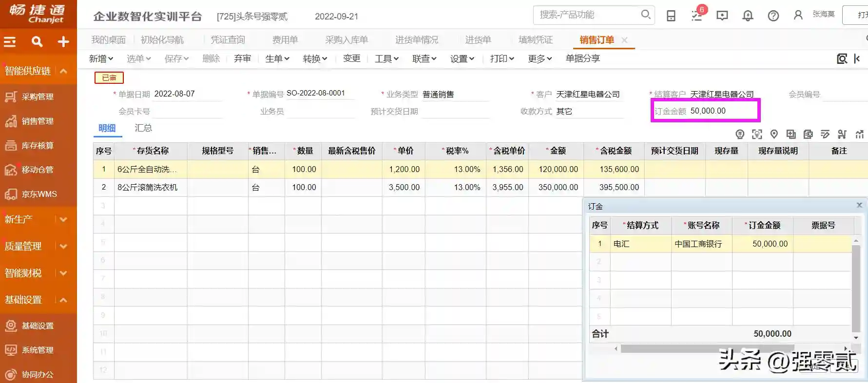Switch to the 汇总 tab

(x=143, y=128)
